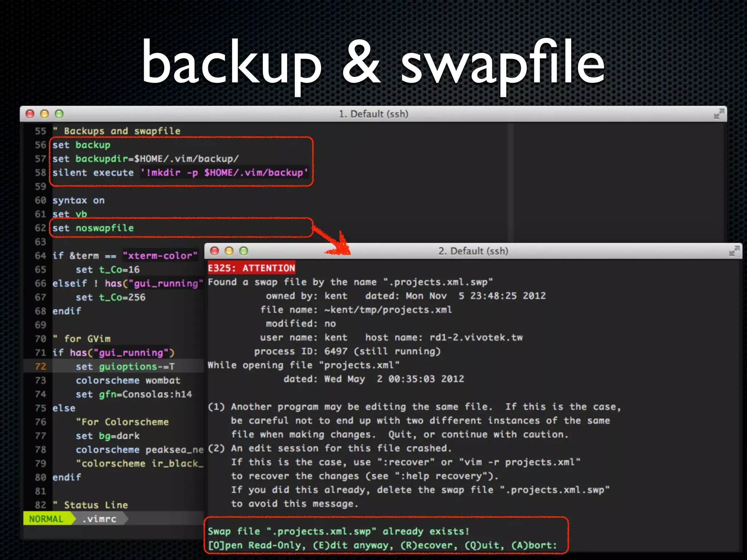The image size is (747, 560).
Task: Click the NORMAL mode indicator in status line
Action: point(46,518)
